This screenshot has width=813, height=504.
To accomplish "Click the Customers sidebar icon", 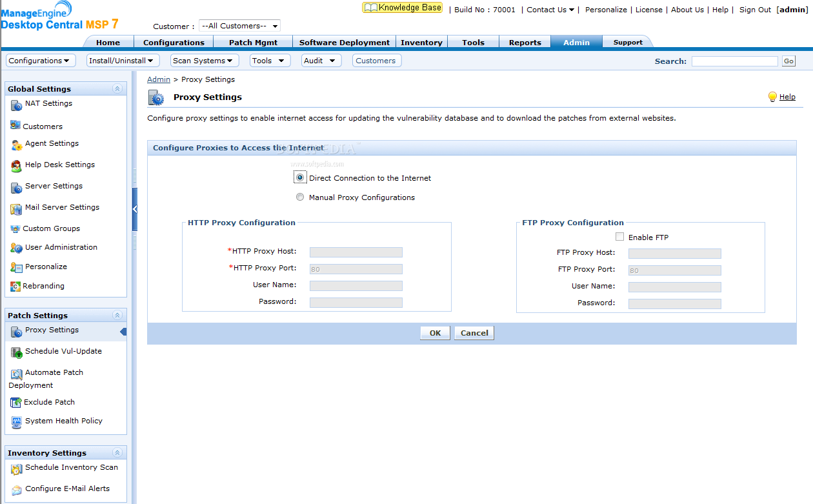I will (x=15, y=125).
